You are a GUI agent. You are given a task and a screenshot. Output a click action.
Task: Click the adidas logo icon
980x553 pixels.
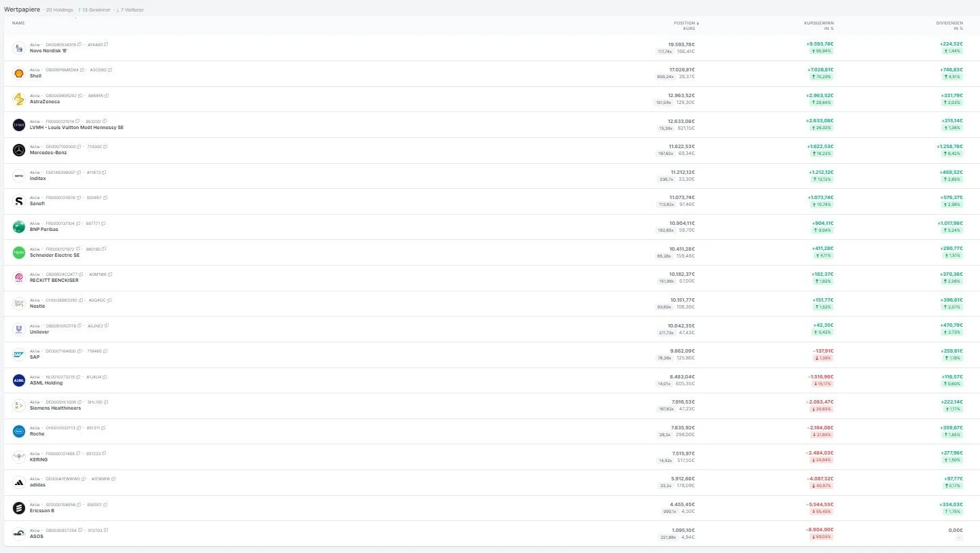19,483
